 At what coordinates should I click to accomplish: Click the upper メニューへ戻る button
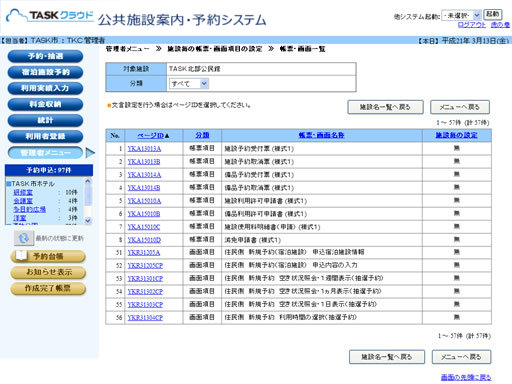tap(460, 107)
